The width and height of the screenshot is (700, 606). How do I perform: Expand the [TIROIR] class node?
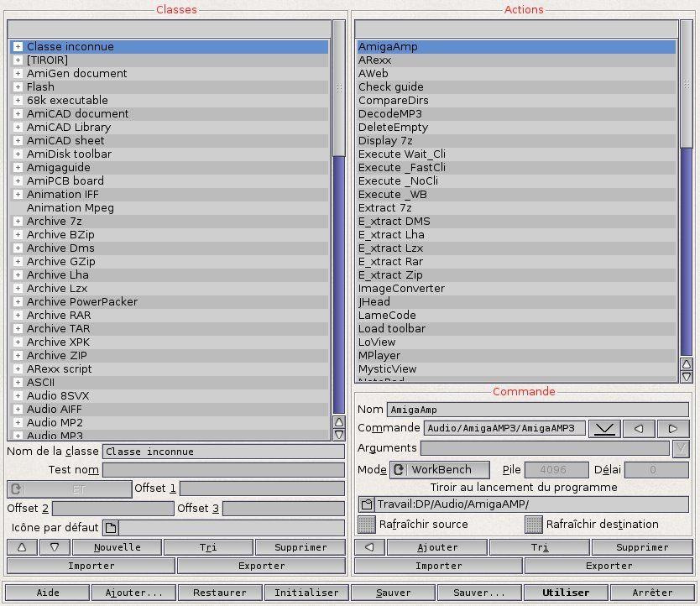[x=18, y=60]
